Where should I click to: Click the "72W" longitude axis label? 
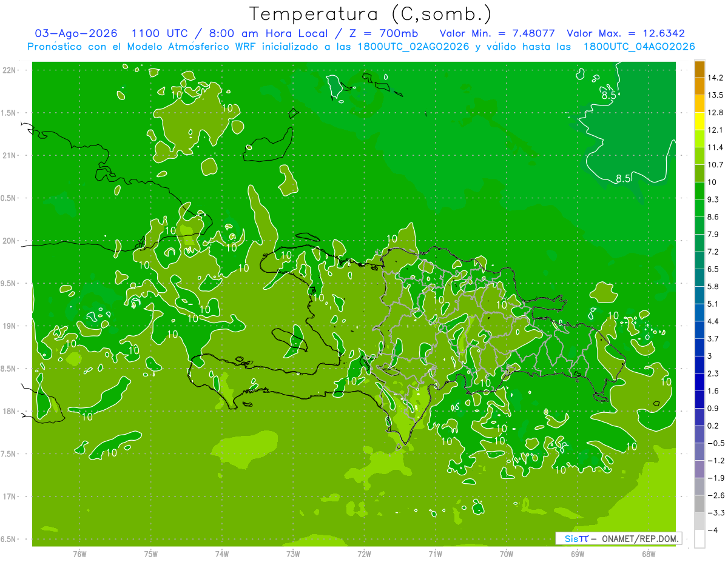tap(364, 554)
